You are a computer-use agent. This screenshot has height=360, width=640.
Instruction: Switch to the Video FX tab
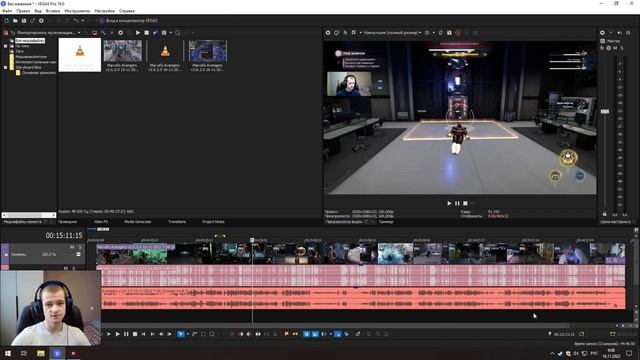coord(101,222)
